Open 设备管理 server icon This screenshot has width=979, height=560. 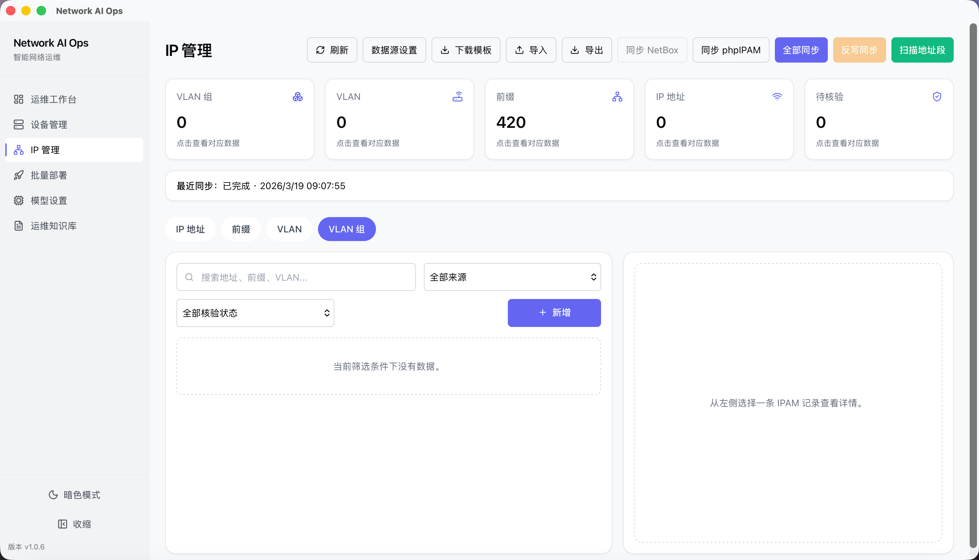point(18,125)
